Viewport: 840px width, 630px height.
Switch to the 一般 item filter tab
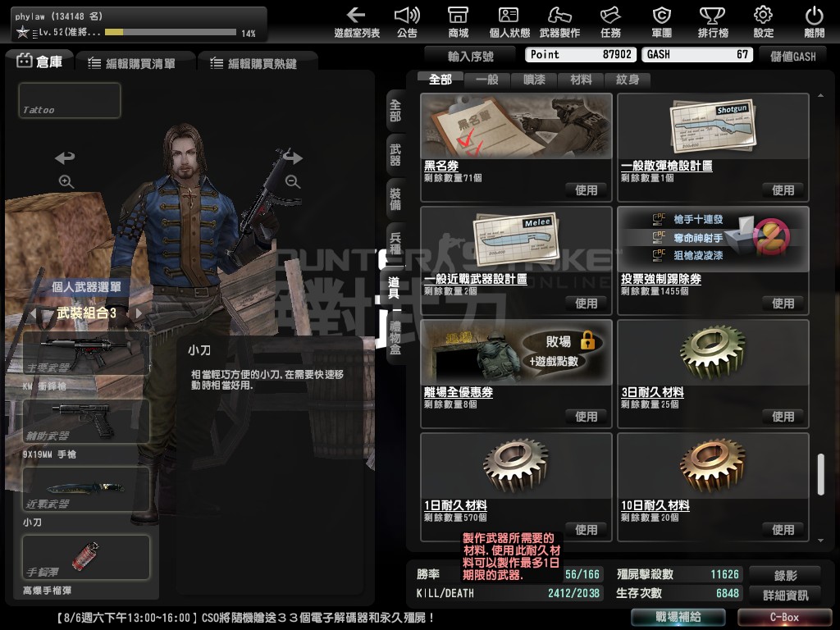click(487, 80)
